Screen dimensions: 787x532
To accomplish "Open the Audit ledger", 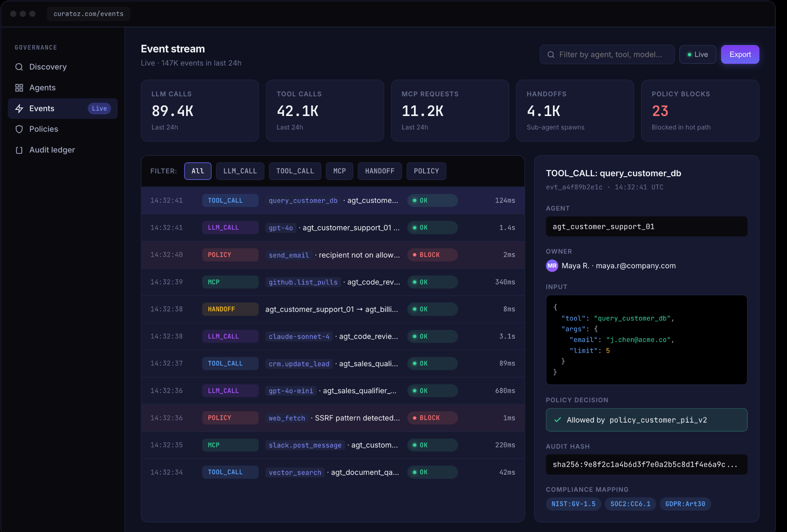I will tap(63, 150).
